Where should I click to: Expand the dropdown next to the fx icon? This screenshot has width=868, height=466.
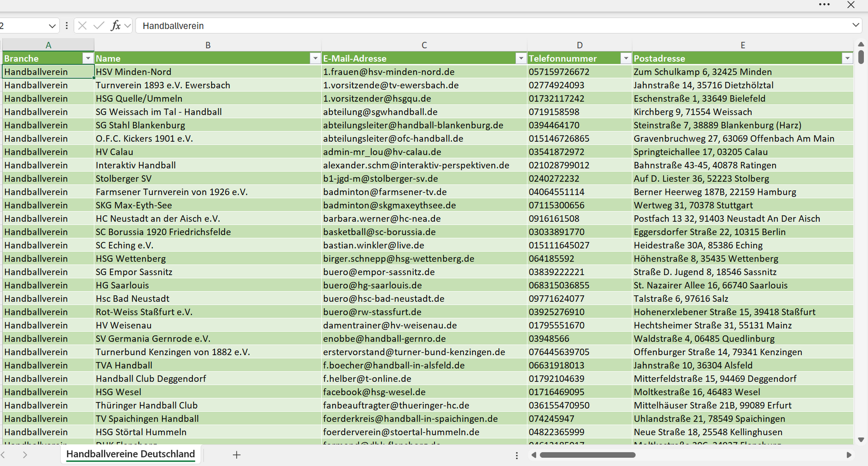point(127,26)
